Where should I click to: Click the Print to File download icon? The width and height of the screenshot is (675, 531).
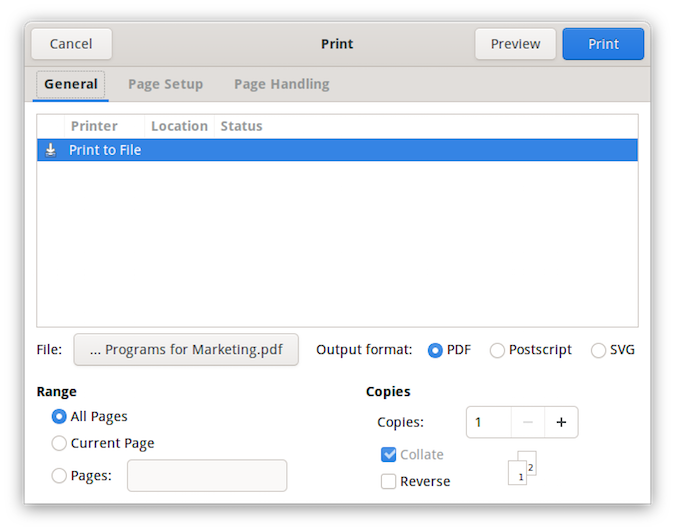pos(51,150)
